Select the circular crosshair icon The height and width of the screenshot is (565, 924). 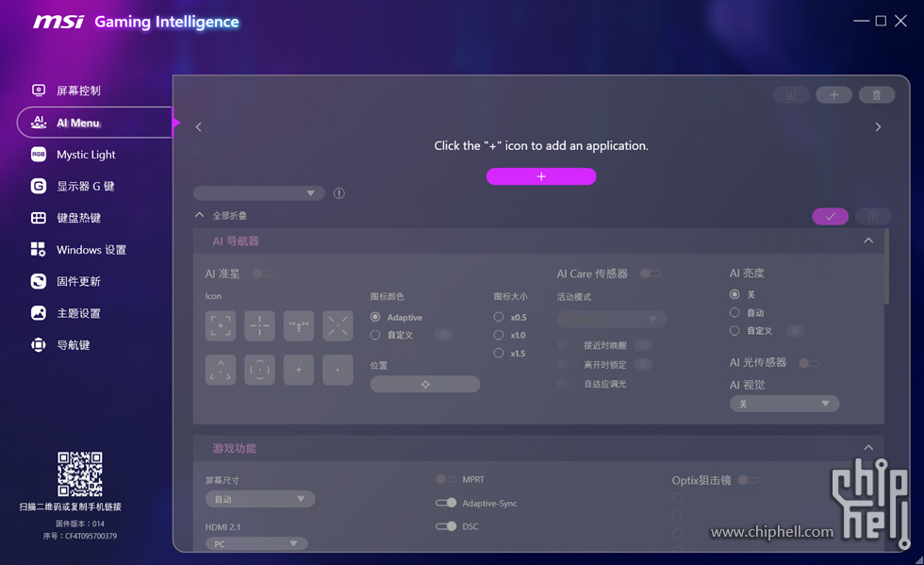click(259, 370)
